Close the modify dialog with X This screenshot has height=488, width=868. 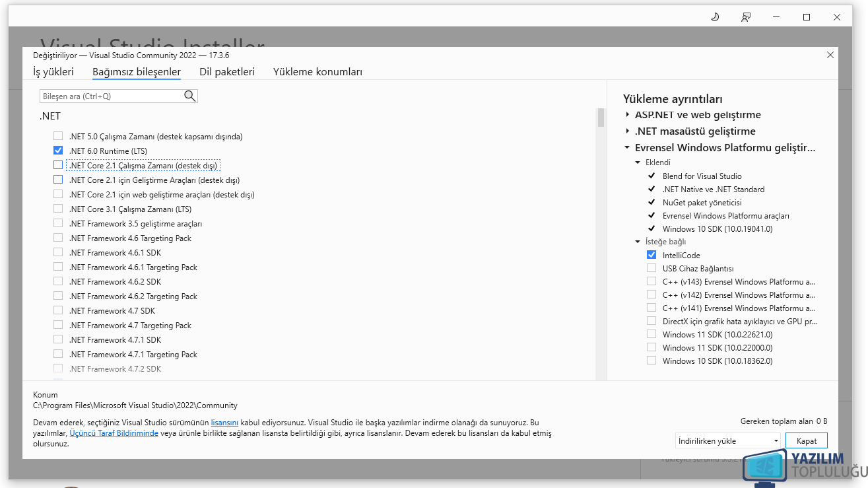point(830,55)
